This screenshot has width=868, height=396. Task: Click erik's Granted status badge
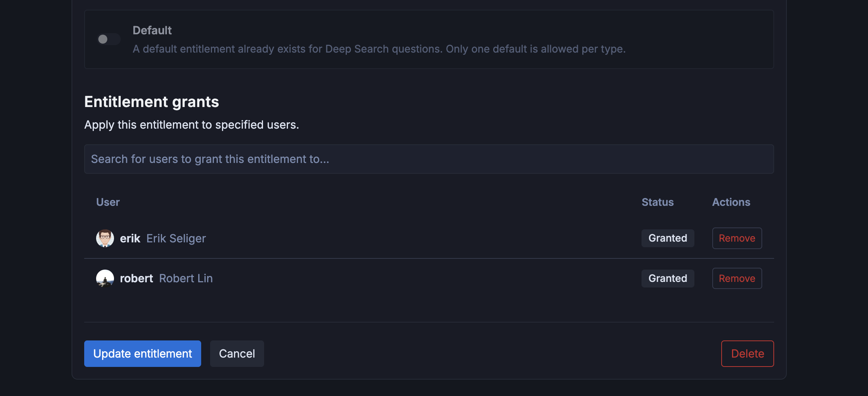pos(668,238)
